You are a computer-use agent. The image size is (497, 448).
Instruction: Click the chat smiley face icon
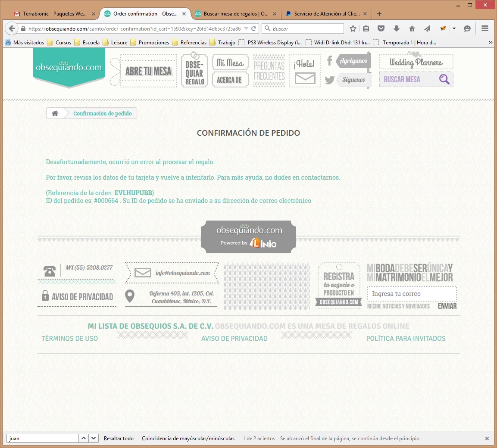(x=467, y=28)
